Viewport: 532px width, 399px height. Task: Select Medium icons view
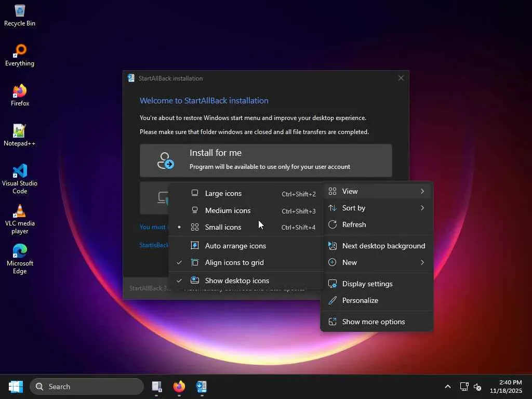click(x=246, y=210)
